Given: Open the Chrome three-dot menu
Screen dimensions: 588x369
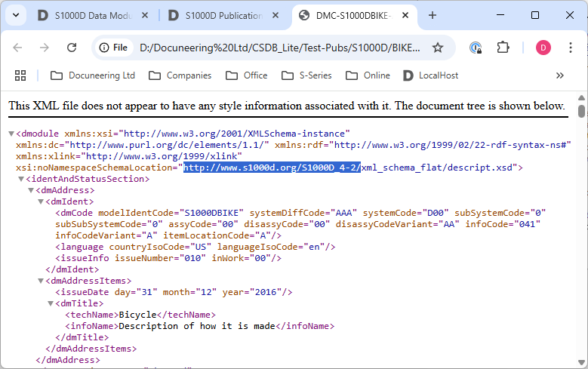Looking at the screenshot, I should pyautogui.click(x=571, y=48).
